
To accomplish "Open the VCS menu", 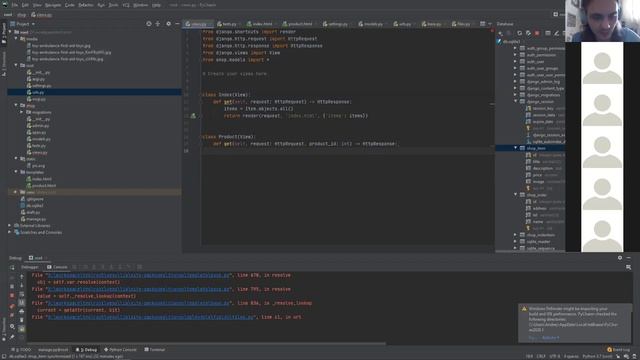I will (x=126, y=5).
